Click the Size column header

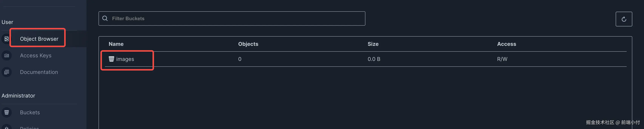pyautogui.click(x=373, y=44)
